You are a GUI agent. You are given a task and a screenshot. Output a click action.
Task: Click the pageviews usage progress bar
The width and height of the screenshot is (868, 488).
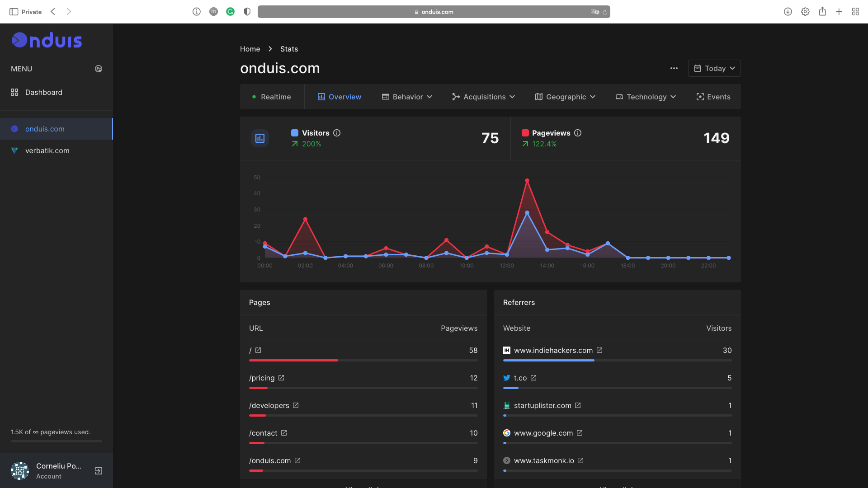click(57, 441)
